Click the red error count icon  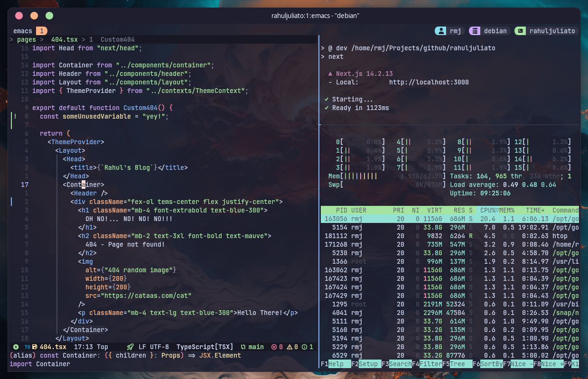(x=274, y=347)
